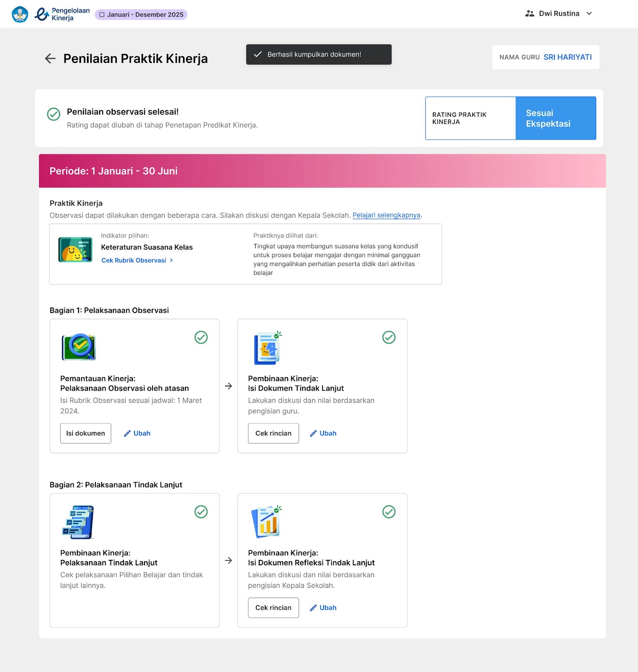Click the Pelaksanaan Tindak Lanjut checklist illustration
Viewport: 638px width, 672px height.
pos(78,522)
